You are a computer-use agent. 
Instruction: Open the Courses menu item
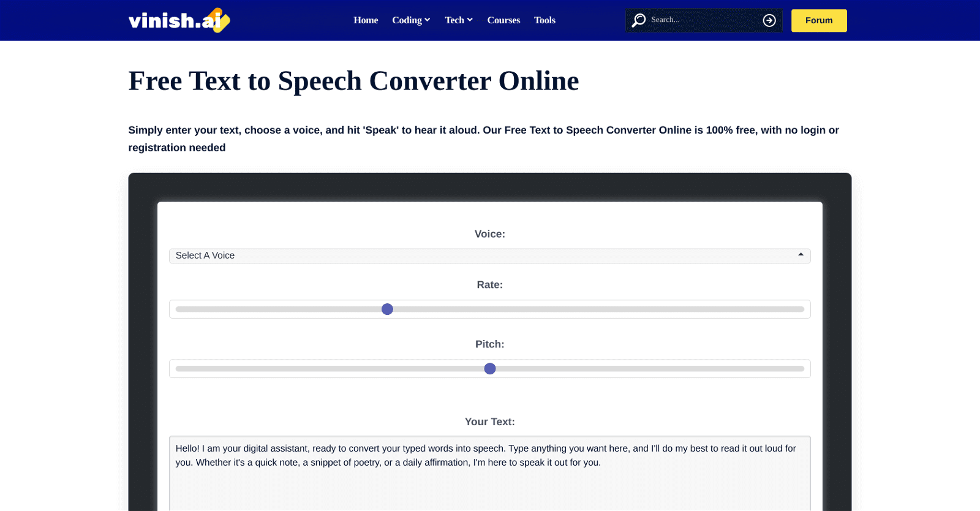(x=503, y=20)
